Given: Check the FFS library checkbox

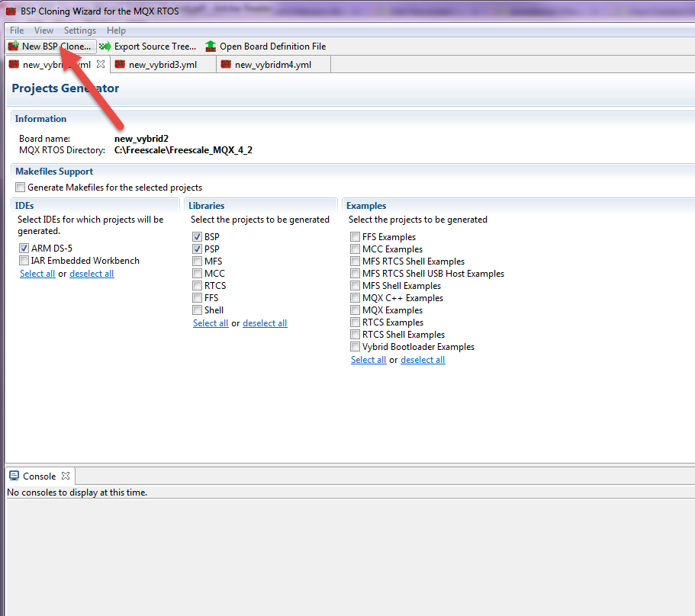Looking at the screenshot, I should point(198,297).
